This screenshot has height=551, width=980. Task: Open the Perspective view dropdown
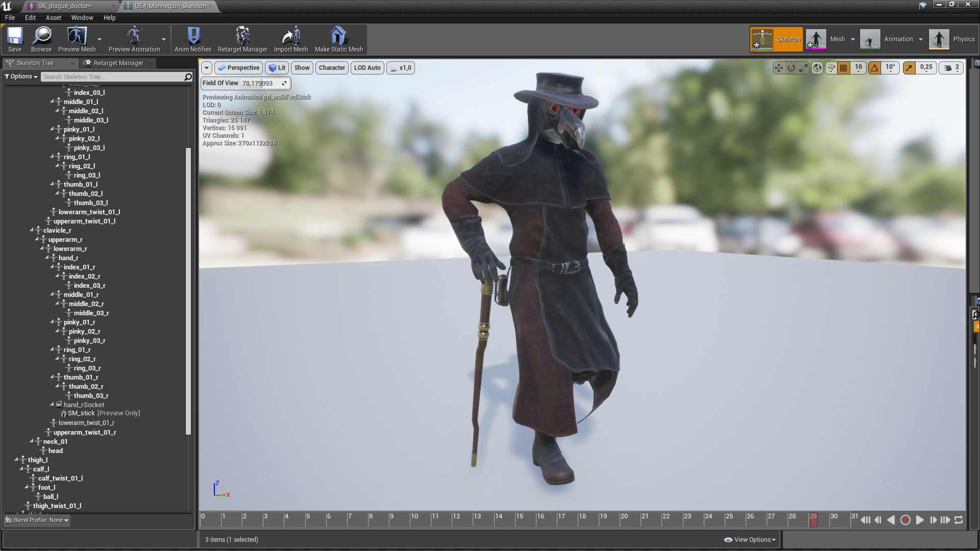pyautogui.click(x=238, y=68)
